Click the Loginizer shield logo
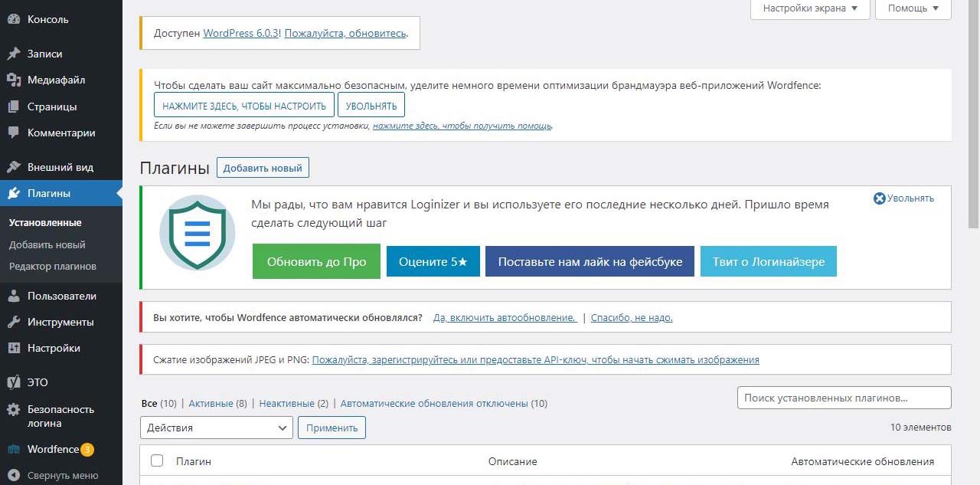The height and width of the screenshot is (485, 980). click(198, 233)
